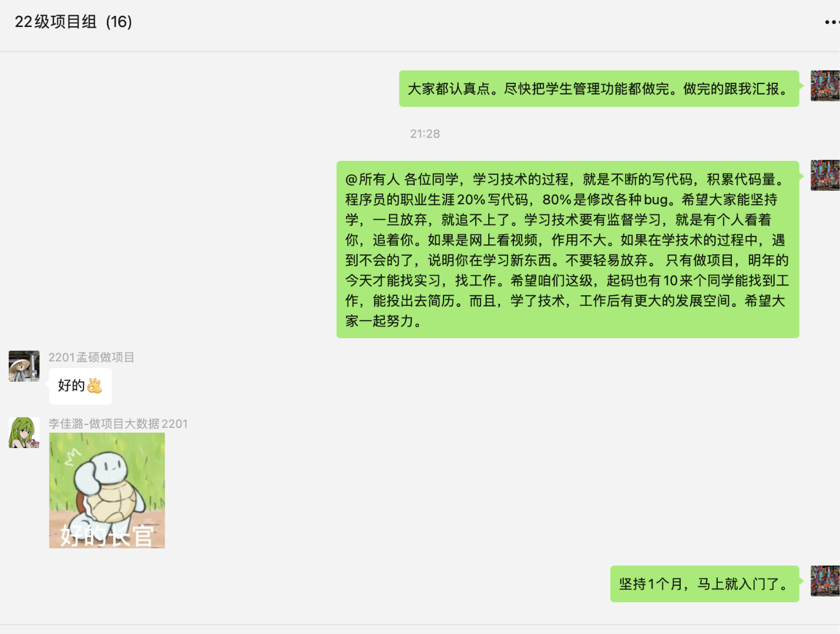The height and width of the screenshot is (634, 840).
Task: Click the group title 22级项目组
Action: [x=56, y=22]
